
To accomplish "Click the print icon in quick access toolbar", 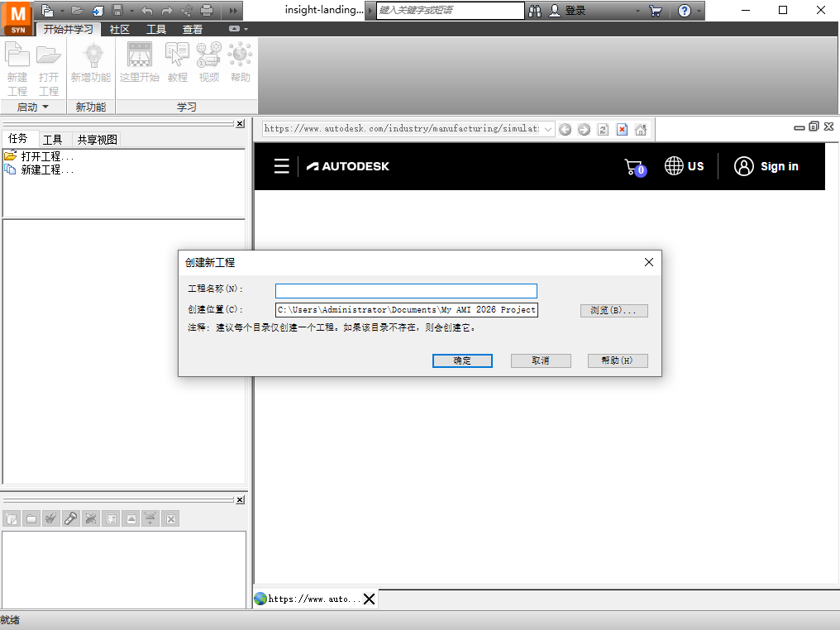I will 207,11.
